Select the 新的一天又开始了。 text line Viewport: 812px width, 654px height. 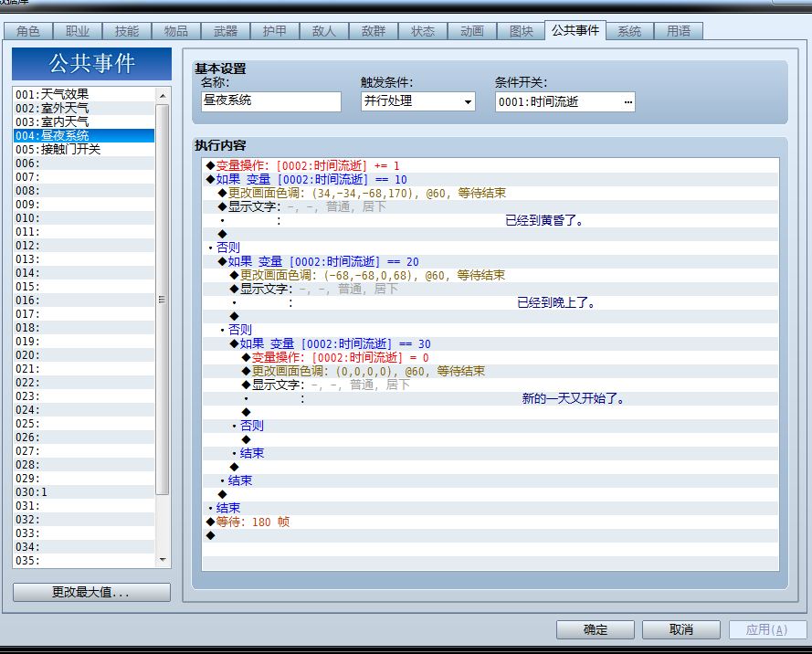pos(490,398)
